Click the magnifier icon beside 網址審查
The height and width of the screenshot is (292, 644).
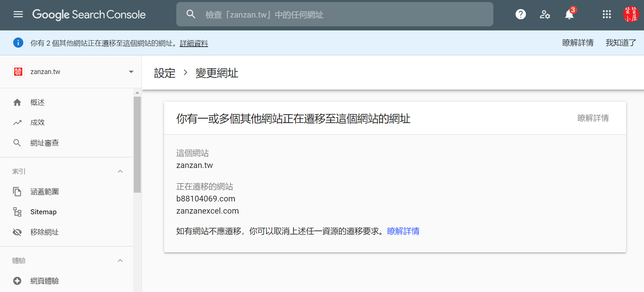(17, 143)
